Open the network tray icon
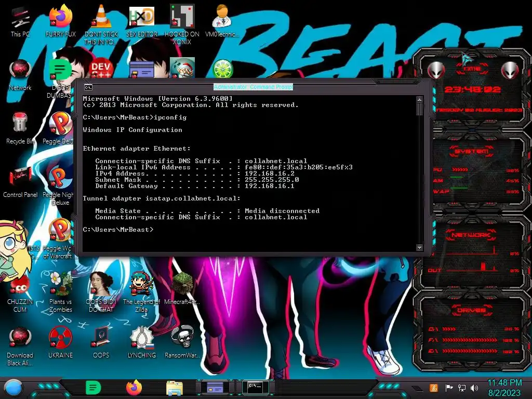Image resolution: width=532 pixels, height=399 pixels. tap(461, 388)
